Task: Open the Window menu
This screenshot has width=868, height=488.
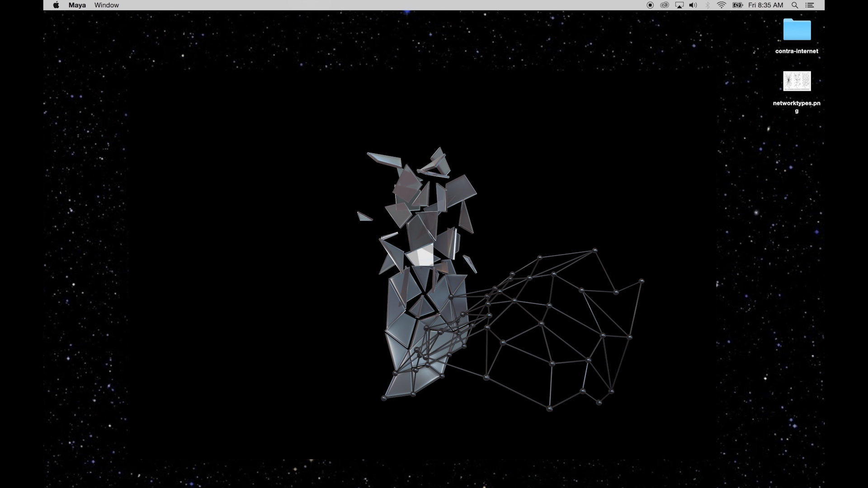Action: pos(106,5)
